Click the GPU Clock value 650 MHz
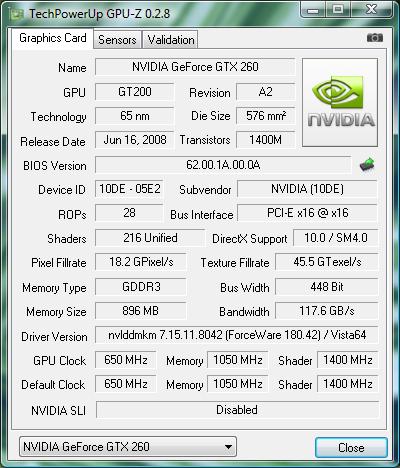Viewport: 400px width, 468px height. (126, 360)
